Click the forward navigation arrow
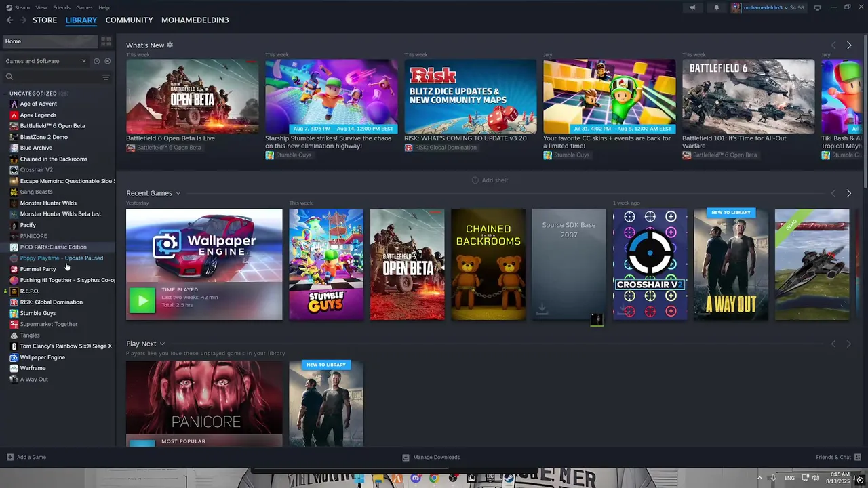Image resolution: width=868 pixels, height=488 pixels. pyautogui.click(x=23, y=20)
